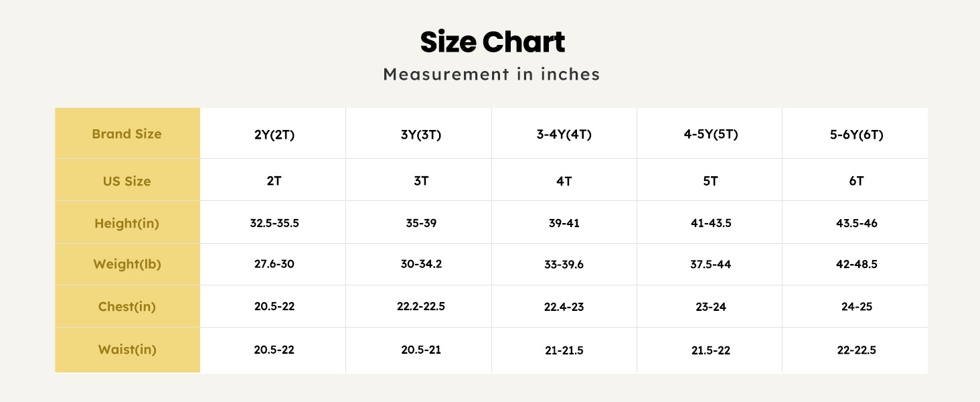Click the 32.5-35.5 height value
Screen dimensions: 980x402
(274, 223)
